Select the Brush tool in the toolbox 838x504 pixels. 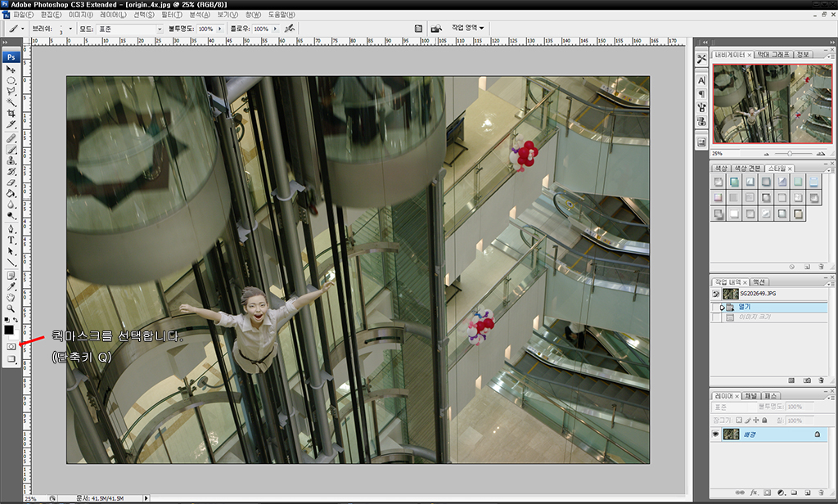tap(11, 150)
